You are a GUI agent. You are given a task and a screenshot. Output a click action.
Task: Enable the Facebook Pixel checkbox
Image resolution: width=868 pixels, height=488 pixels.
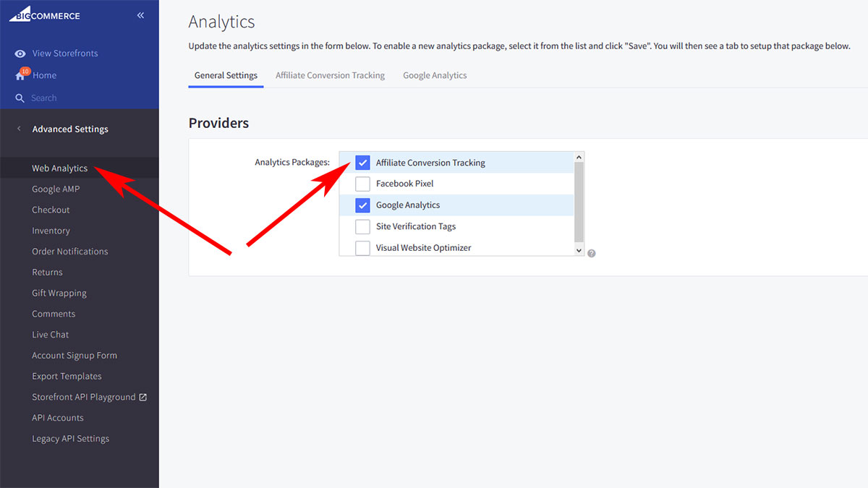(362, 184)
